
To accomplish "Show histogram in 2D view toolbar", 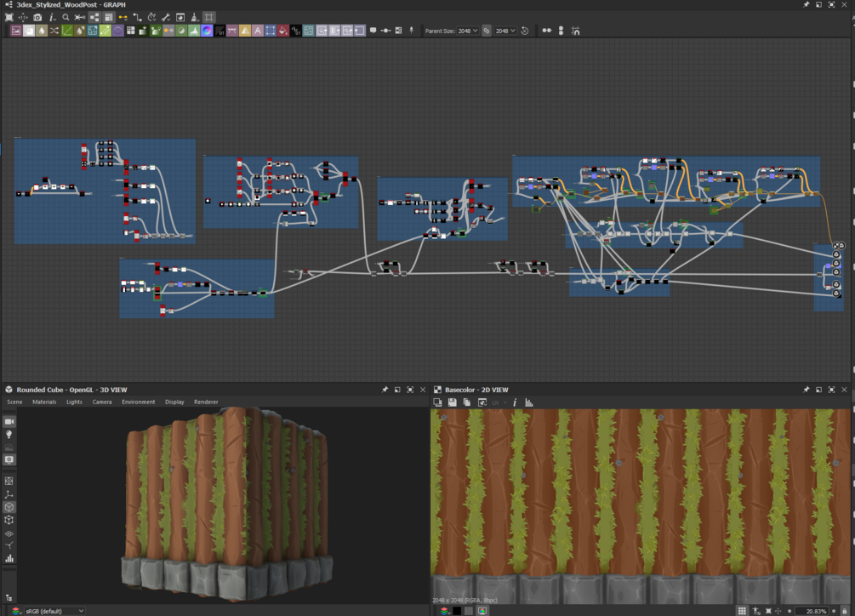I will 529,402.
